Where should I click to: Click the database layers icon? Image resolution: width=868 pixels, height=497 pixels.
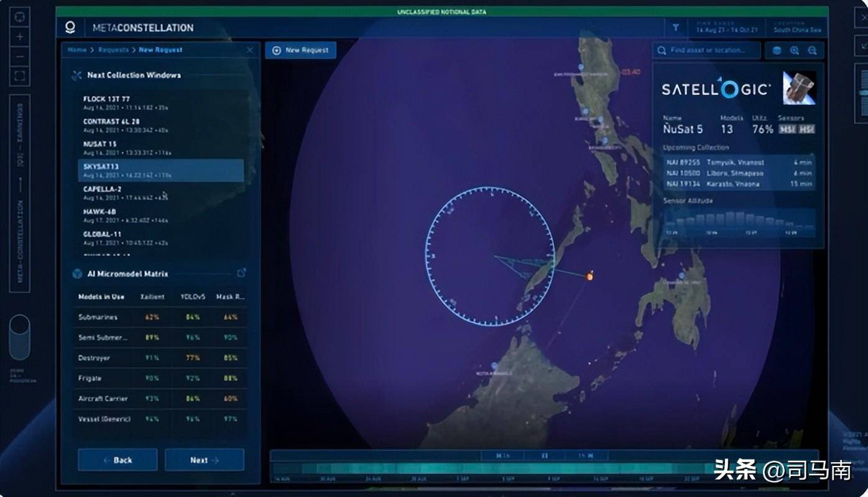pyautogui.click(x=777, y=50)
